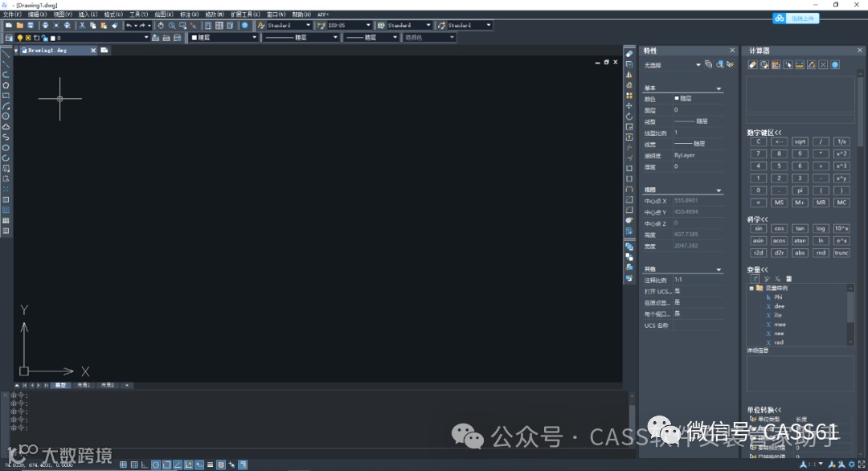Click the Get Coordinates pointer icon in the calculator
The image size is (868, 471).
(x=788, y=65)
